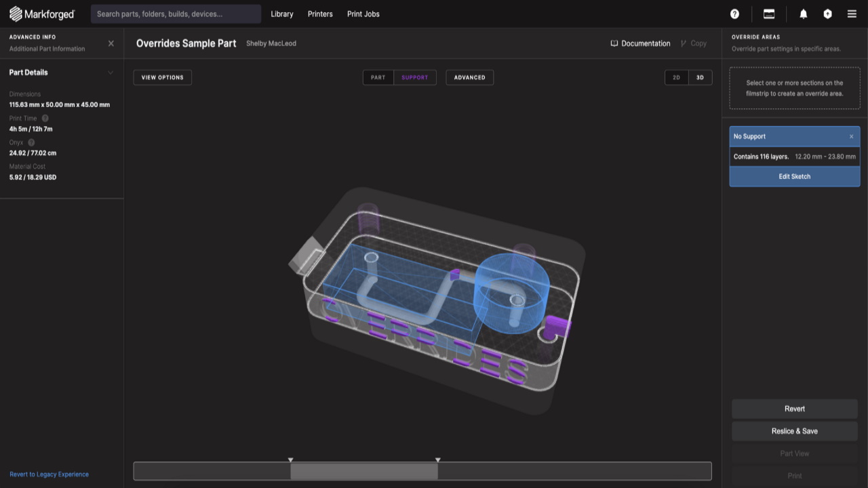Click the printer status icon in the top bar

(770, 14)
